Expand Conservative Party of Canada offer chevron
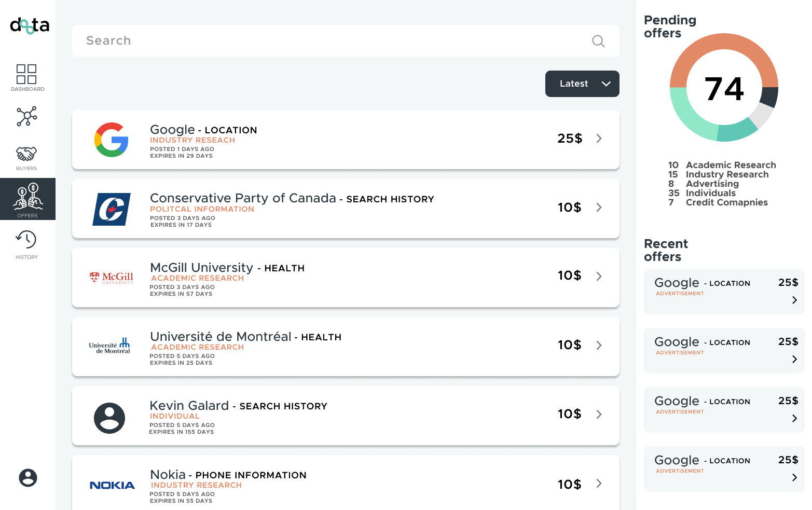This screenshot has height=510, width=812. click(599, 208)
